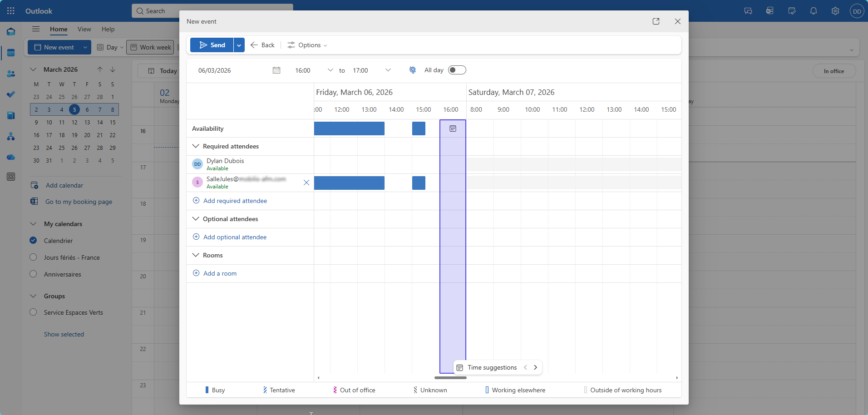Click Show selected groups
Screen dimensions: 868x415
point(64,334)
